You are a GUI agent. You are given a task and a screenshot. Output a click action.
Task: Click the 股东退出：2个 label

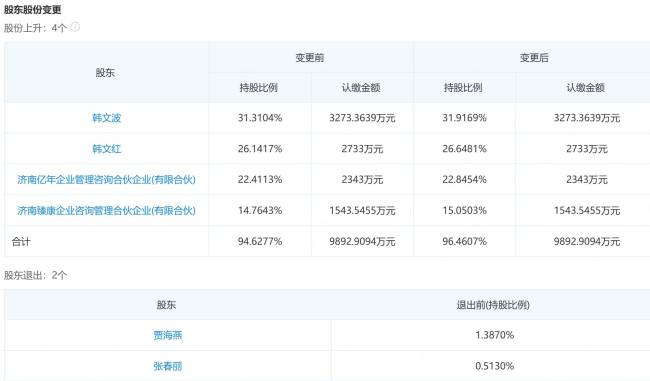35,275
